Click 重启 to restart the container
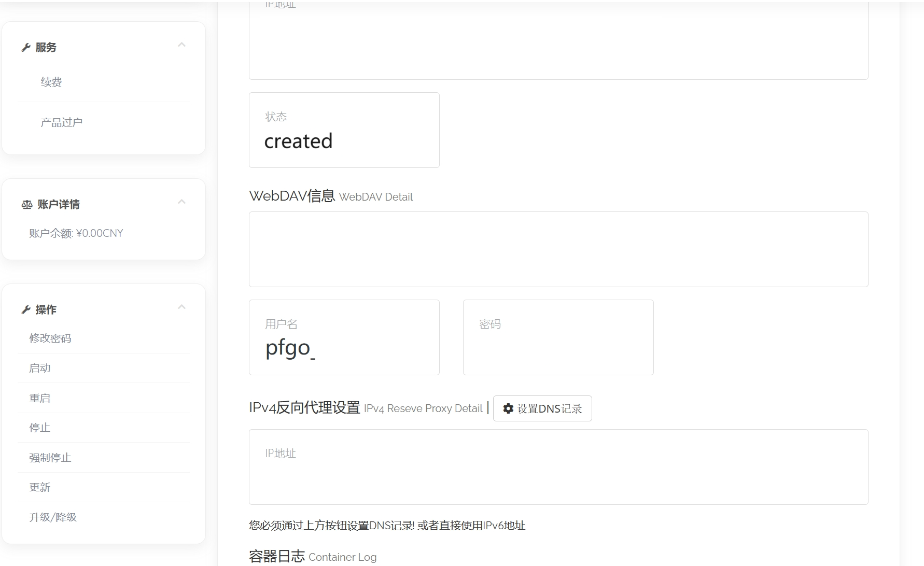This screenshot has width=924, height=566. coord(39,398)
